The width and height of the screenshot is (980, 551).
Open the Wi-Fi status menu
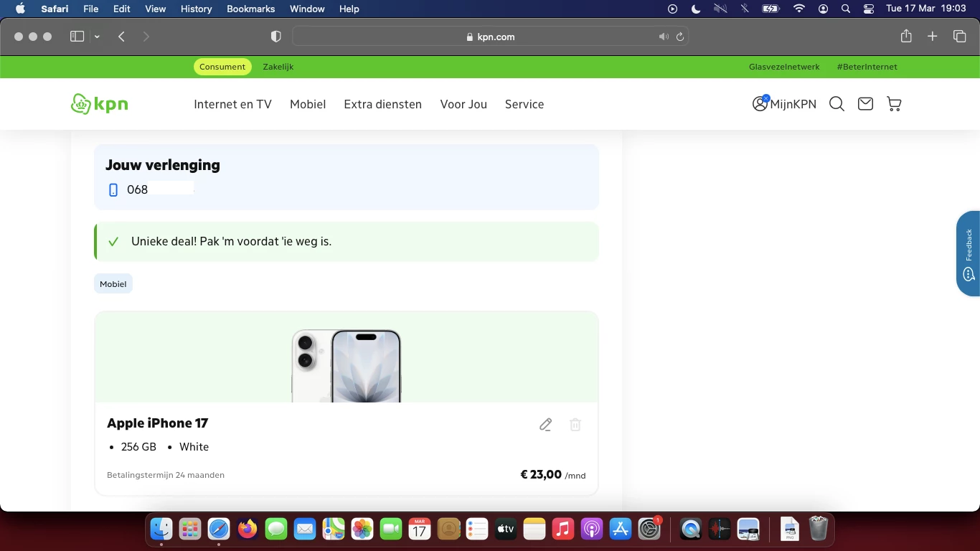pos(799,9)
